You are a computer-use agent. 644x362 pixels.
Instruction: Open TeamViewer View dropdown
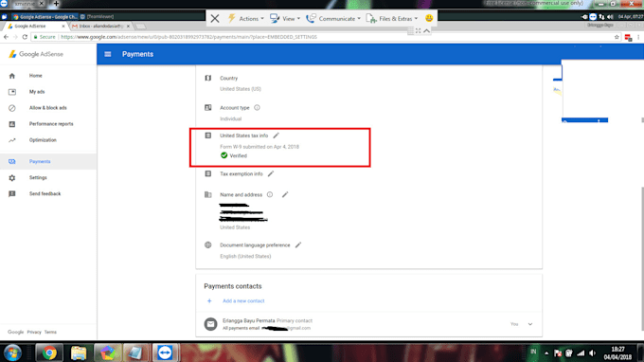[x=285, y=19]
